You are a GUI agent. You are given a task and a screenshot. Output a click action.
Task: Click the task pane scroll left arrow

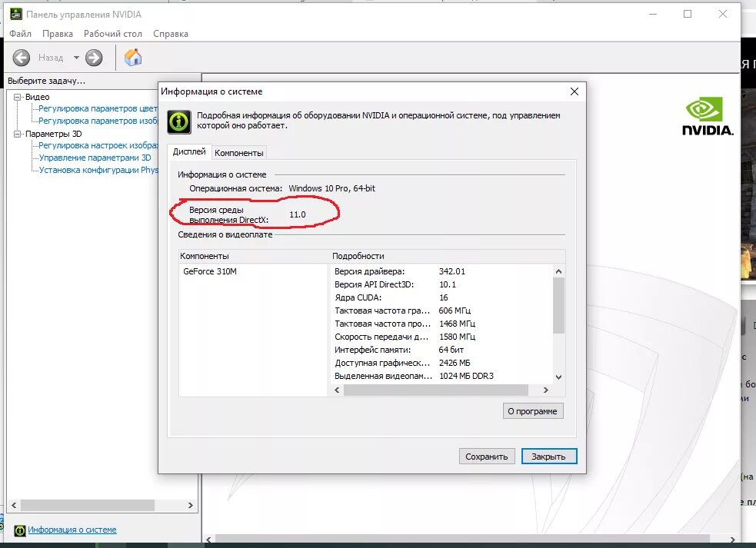click(x=14, y=505)
